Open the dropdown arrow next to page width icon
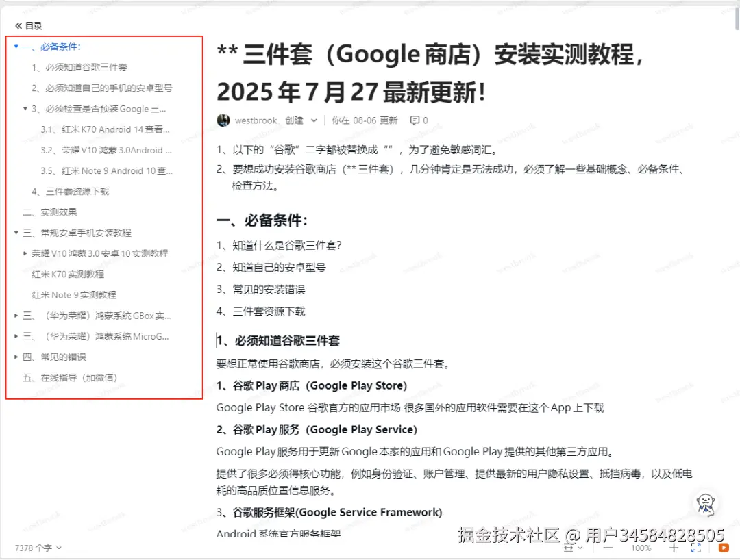The height and width of the screenshot is (560, 740). (580, 548)
